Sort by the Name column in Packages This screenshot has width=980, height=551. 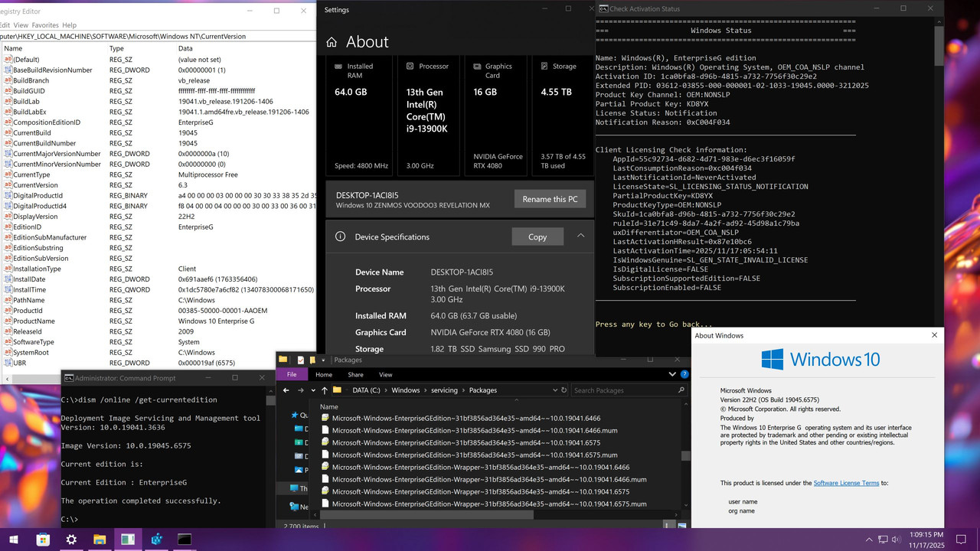click(328, 407)
